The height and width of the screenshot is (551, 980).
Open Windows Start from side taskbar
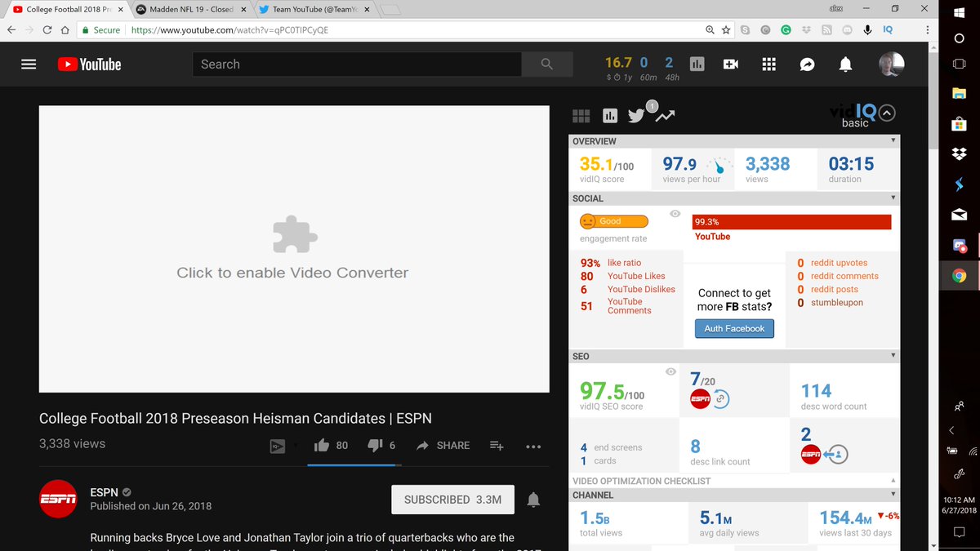pyautogui.click(x=960, y=12)
